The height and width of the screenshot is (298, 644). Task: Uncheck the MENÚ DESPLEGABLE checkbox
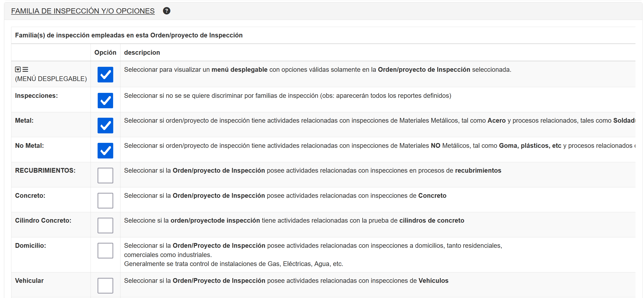105,74
